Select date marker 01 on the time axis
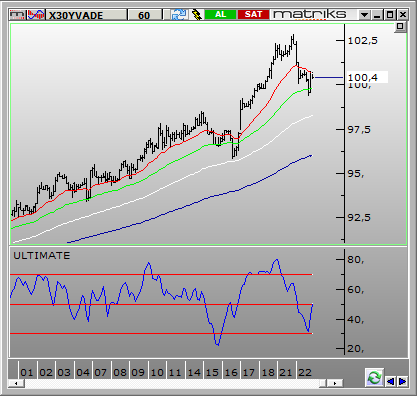Viewport: 417px width, 396px height. (27, 372)
